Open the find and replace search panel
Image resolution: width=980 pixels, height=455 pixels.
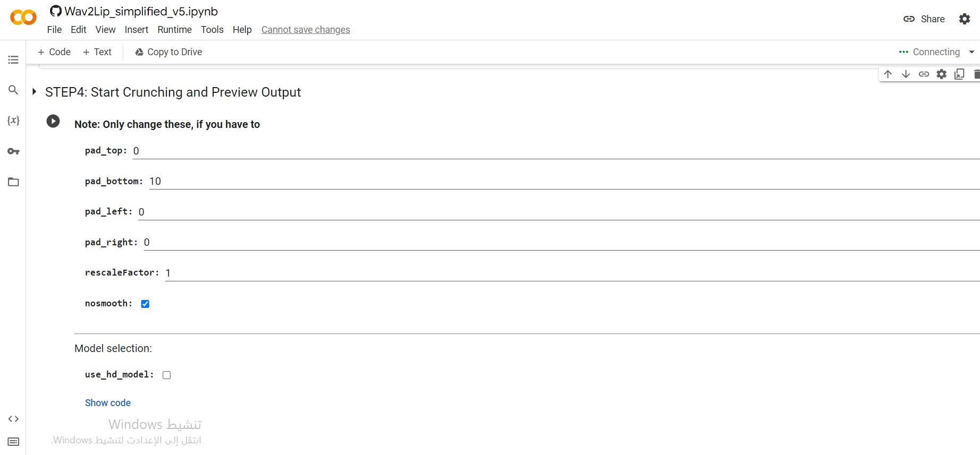13,90
